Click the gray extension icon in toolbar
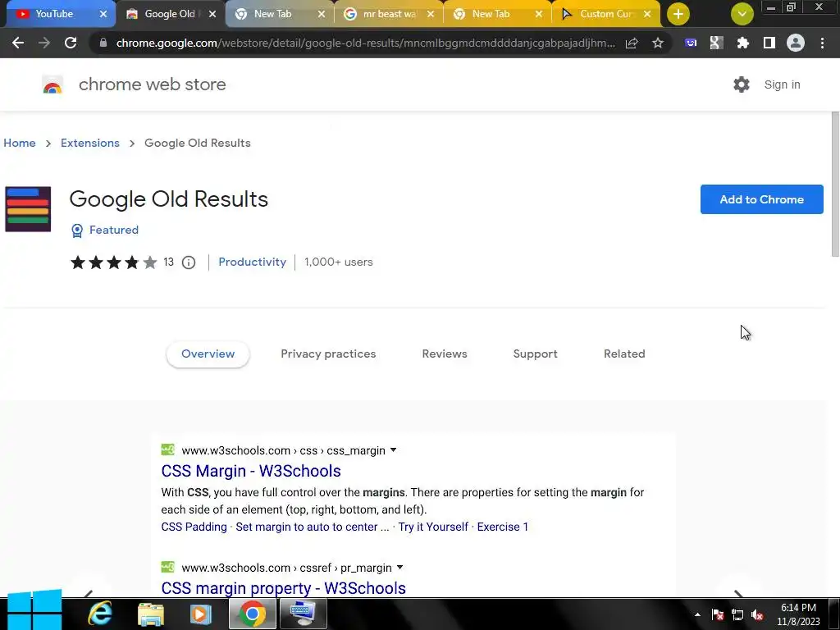The height and width of the screenshot is (630, 840). click(716, 43)
